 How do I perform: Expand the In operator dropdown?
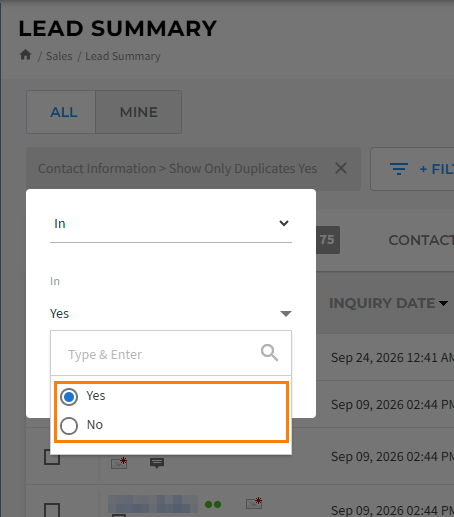pos(171,223)
